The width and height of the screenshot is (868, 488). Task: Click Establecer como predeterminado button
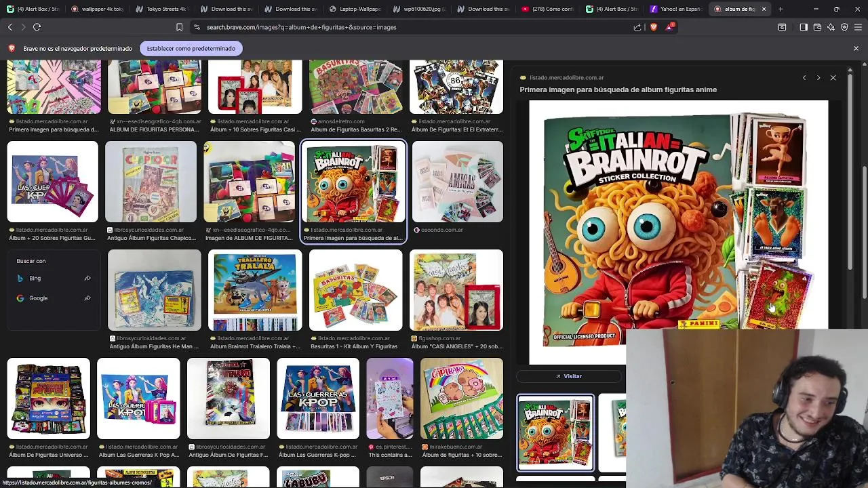pyautogui.click(x=191, y=48)
